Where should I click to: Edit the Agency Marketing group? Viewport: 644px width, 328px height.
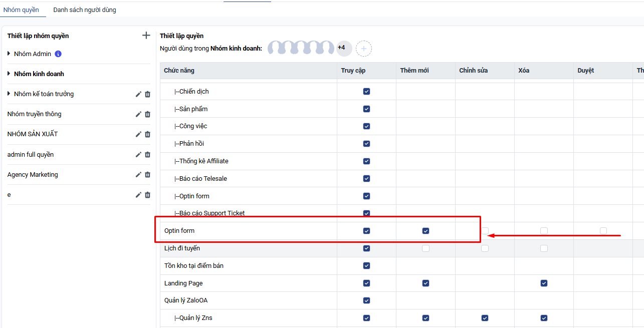[138, 175]
